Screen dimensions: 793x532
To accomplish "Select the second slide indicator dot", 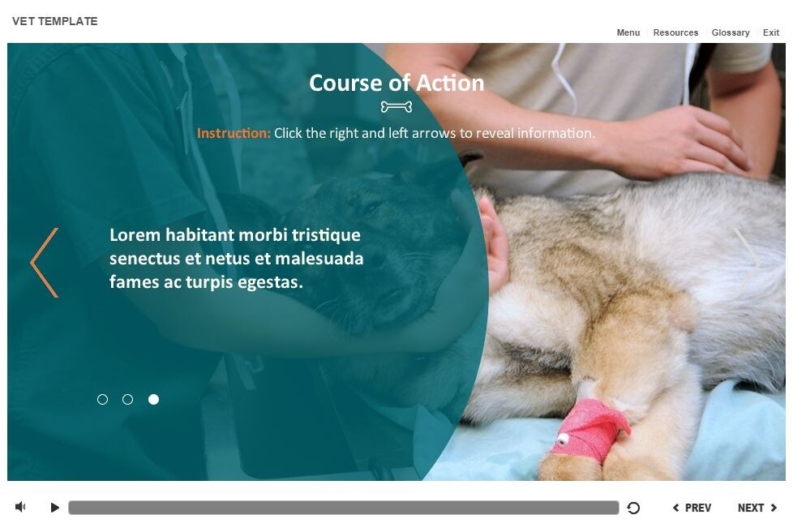I will [128, 400].
